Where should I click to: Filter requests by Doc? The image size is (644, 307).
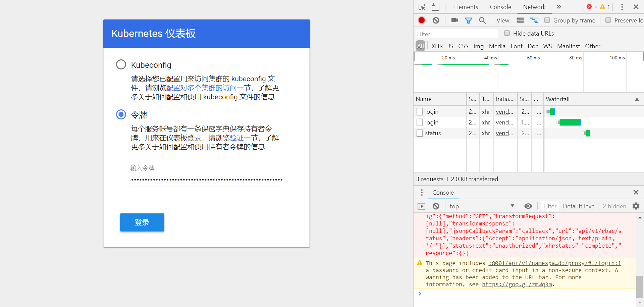pyautogui.click(x=533, y=46)
